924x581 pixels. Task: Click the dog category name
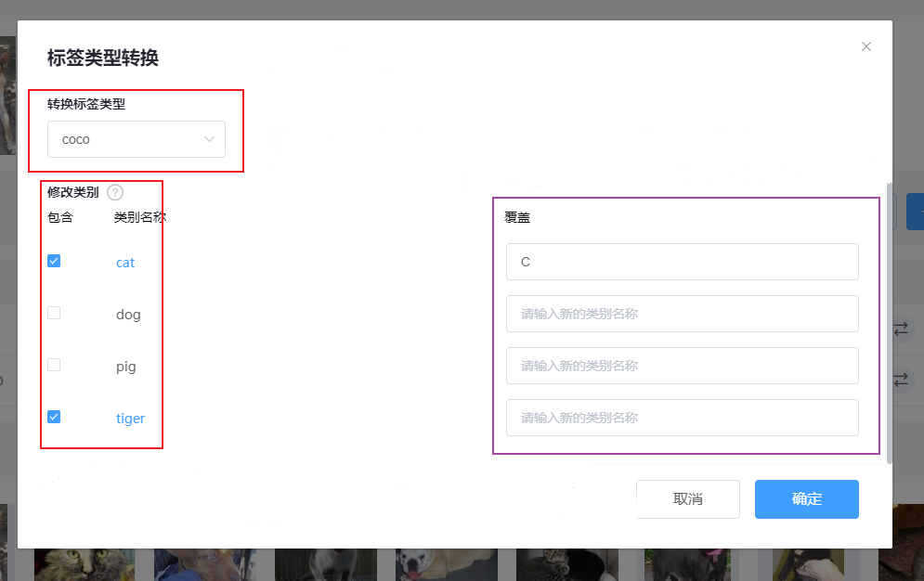coord(128,315)
